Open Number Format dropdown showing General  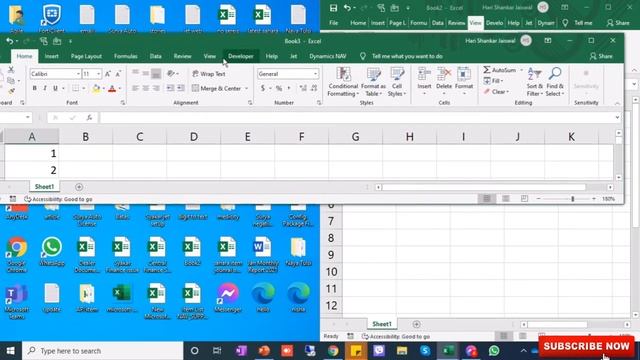(316, 74)
